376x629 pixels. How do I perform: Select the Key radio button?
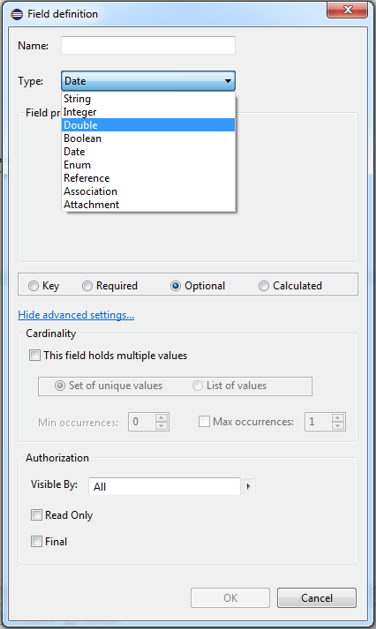tap(33, 286)
